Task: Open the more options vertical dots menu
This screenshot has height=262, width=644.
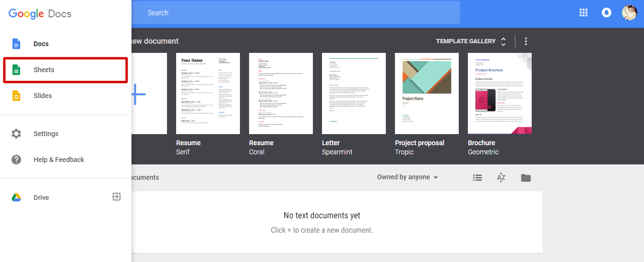Action: click(x=526, y=41)
